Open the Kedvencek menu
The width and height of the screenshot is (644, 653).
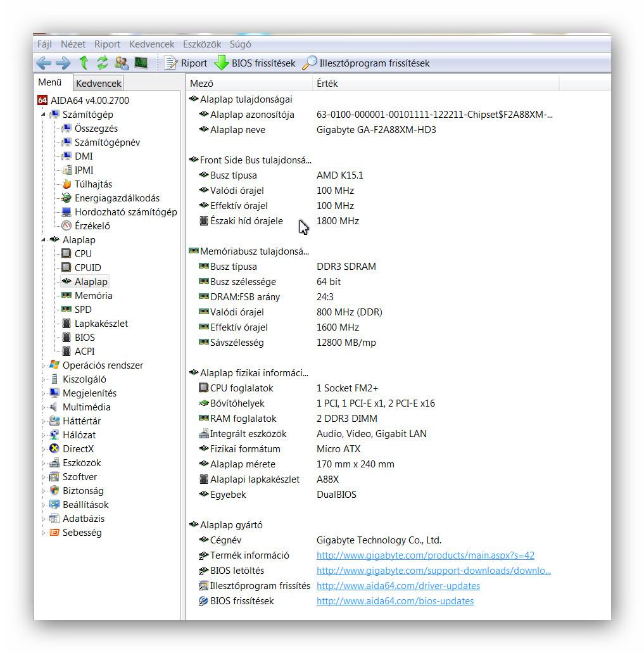pos(151,44)
